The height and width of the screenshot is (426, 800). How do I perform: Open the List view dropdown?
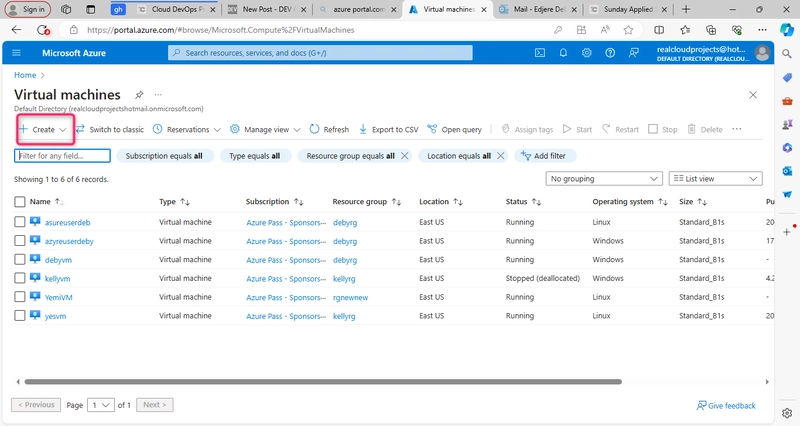[715, 179]
